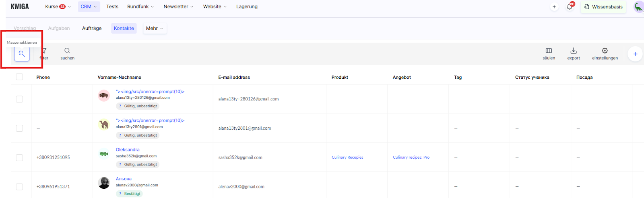Viewport: 644px width, 198px height.
Task: Switch to the Aufträge tab
Action: [92, 29]
